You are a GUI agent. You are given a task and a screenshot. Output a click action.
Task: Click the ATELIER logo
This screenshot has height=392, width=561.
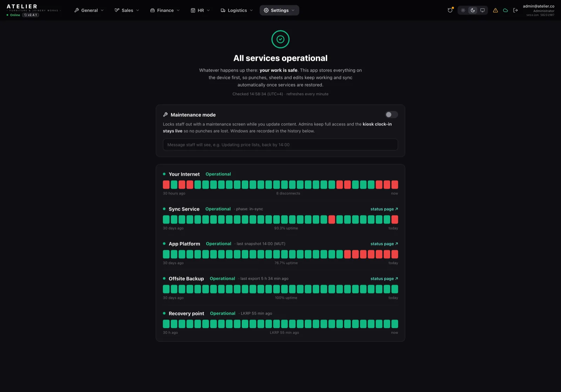tap(22, 6)
